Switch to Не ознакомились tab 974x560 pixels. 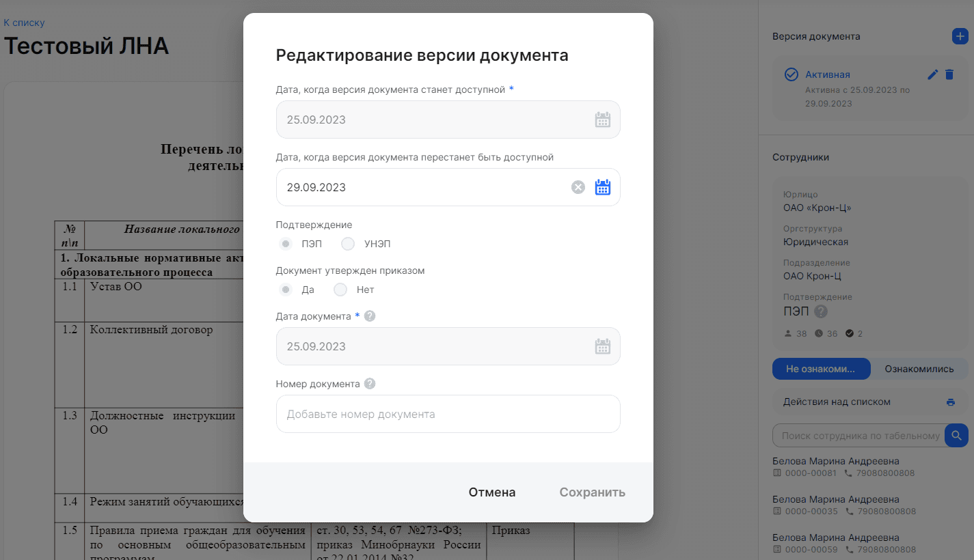click(821, 369)
